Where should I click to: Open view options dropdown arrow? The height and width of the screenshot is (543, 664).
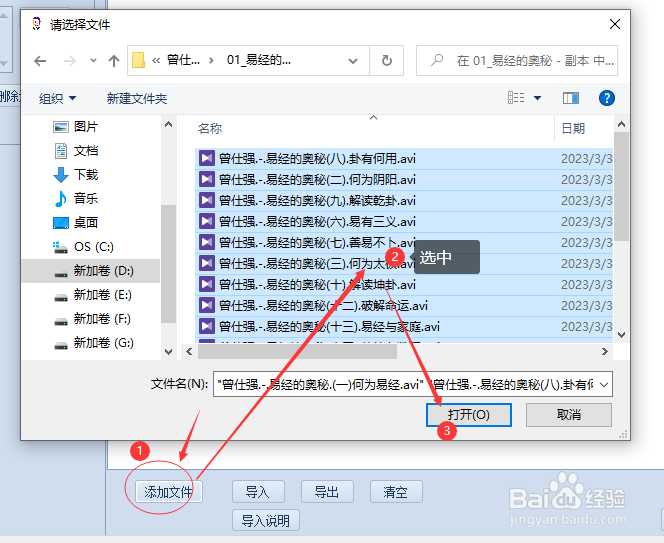pos(537,98)
